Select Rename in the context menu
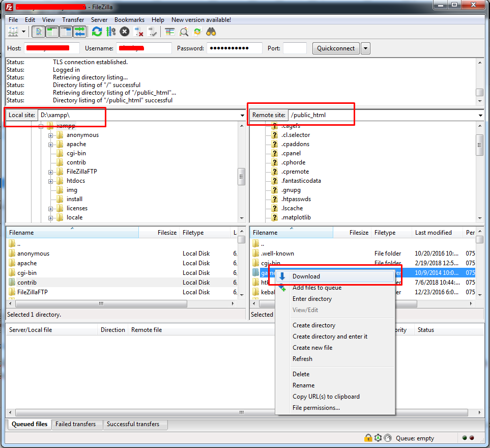490x448 pixels. click(x=335, y=385)
